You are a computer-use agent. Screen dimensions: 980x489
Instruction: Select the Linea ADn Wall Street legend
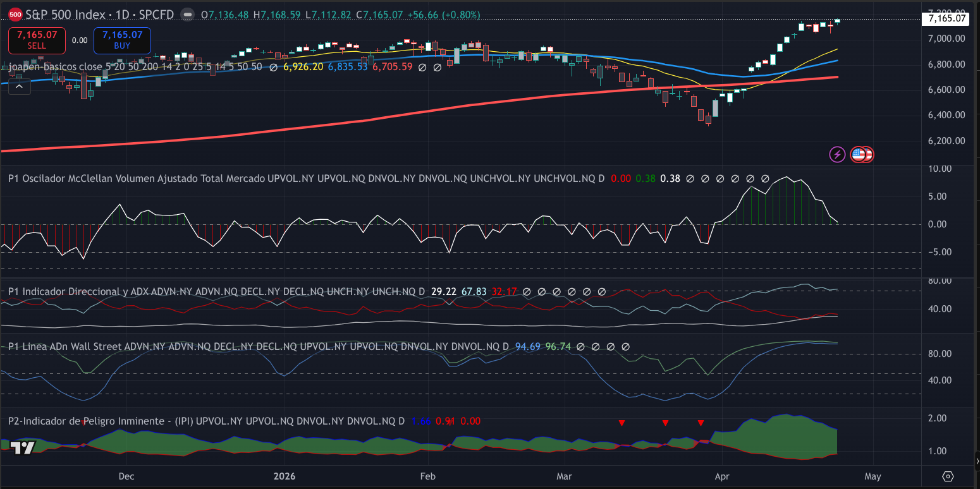pos(259,347)
